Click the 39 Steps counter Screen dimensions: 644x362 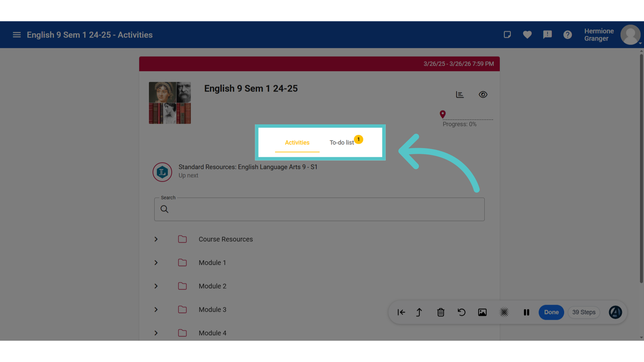pyautogui.click(x=584, y=312)
